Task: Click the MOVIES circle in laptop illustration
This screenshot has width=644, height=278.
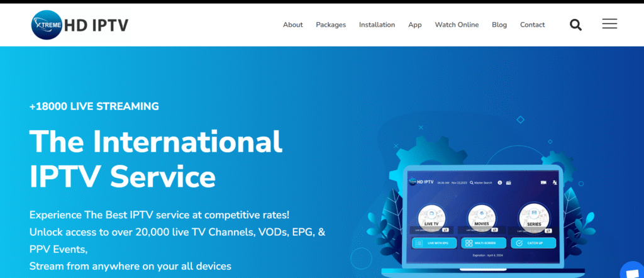Action: pyautogui.click(x=481, y=217)
